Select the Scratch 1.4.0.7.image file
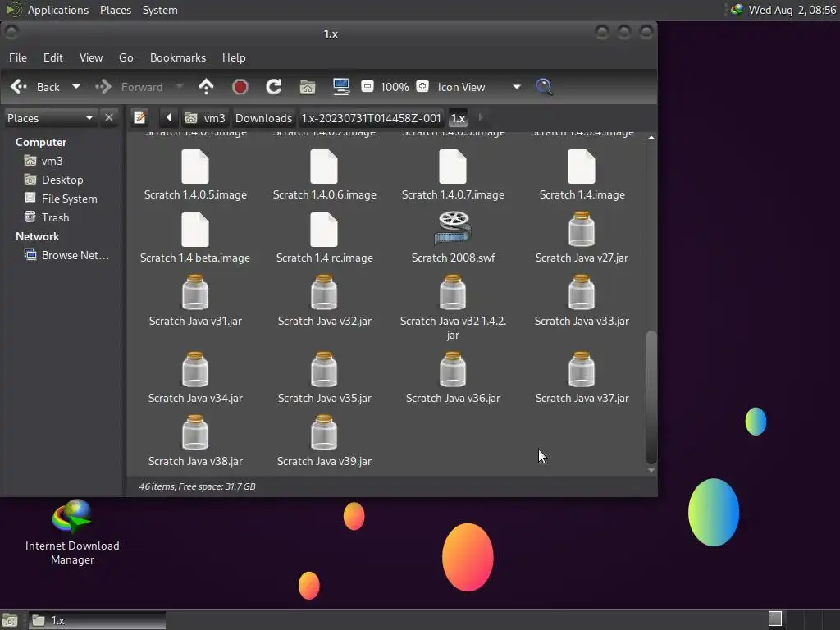 pyautogui.click(x=453, y=176)
